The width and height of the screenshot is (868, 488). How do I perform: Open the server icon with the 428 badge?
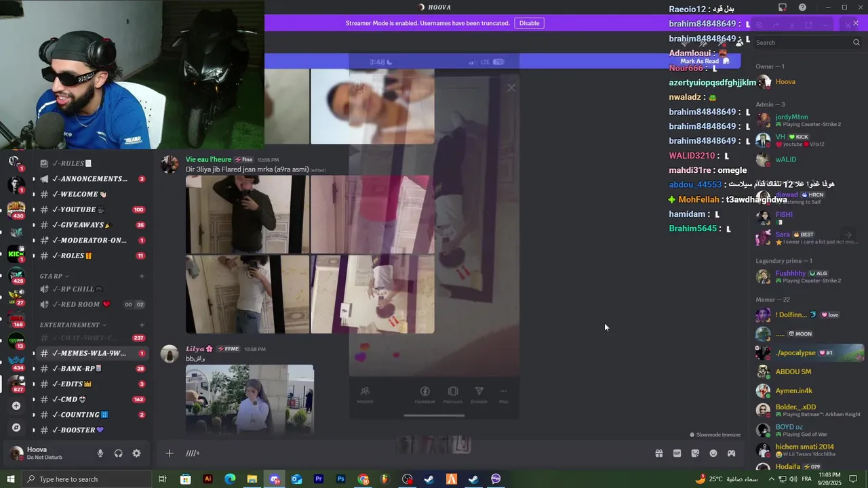16,276
